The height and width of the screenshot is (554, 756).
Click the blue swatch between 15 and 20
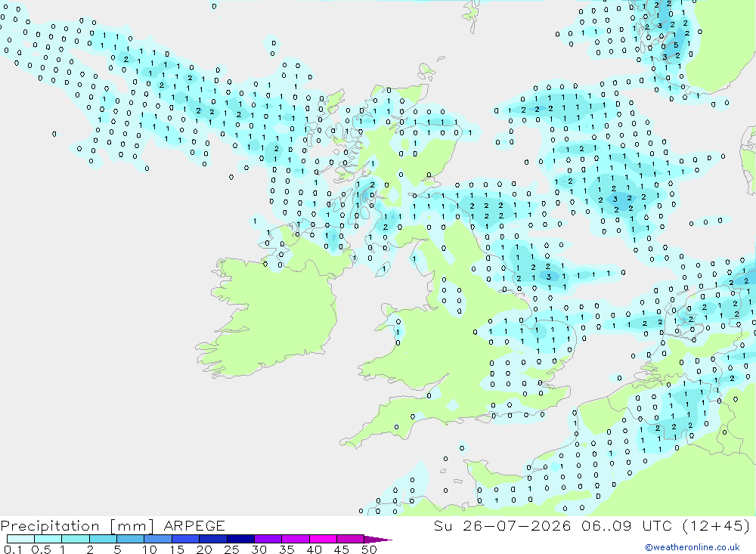point(186,539)
